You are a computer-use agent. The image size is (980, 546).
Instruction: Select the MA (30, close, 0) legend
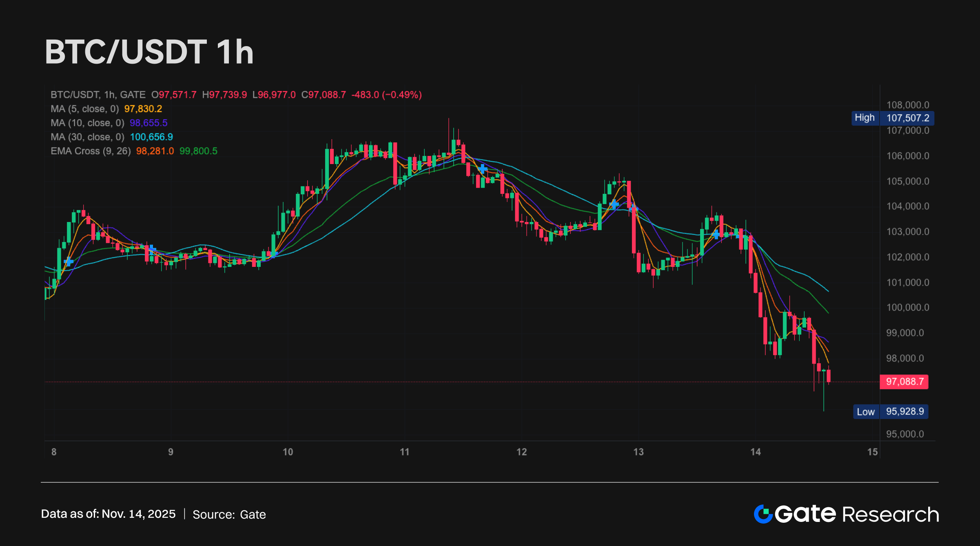pos(87,137)
